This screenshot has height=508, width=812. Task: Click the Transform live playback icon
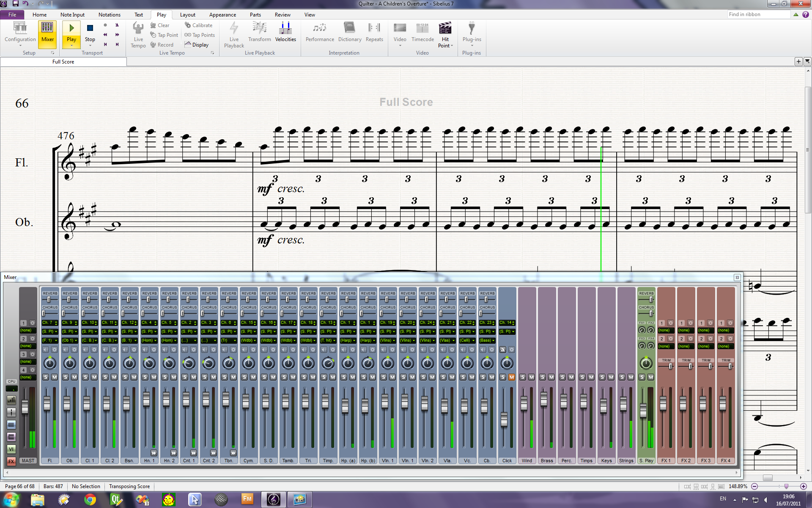point(259,28)
